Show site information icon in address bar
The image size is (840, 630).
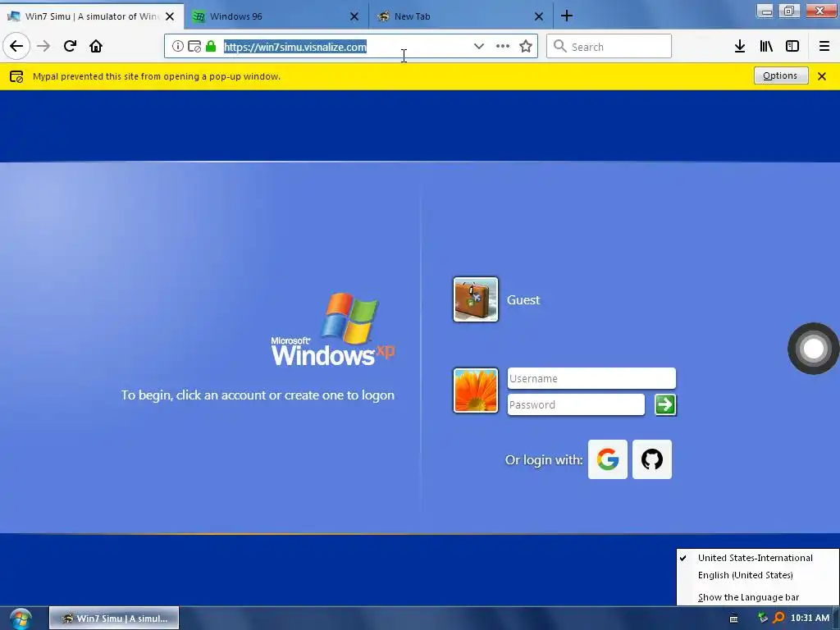(177, 47)
